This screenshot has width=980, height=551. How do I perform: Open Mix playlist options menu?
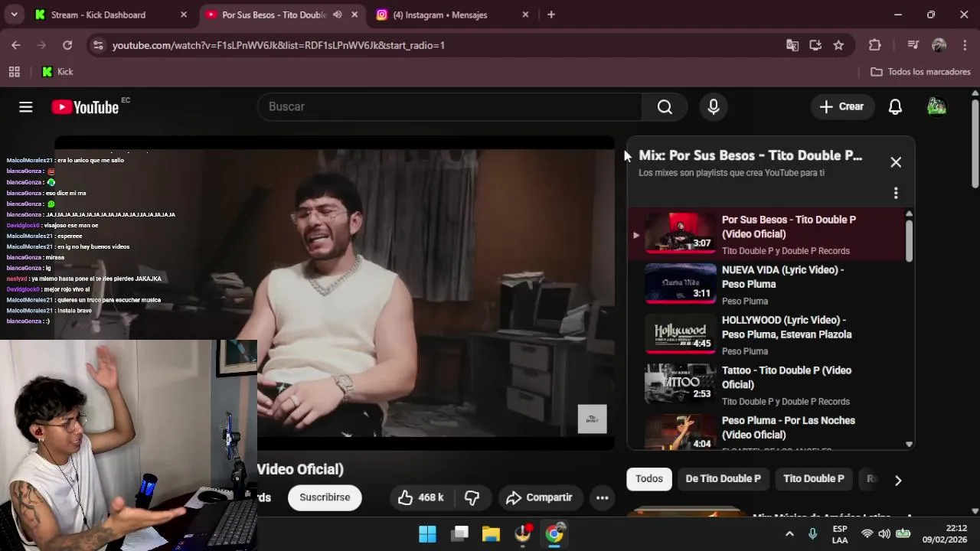tap(896, 194)
